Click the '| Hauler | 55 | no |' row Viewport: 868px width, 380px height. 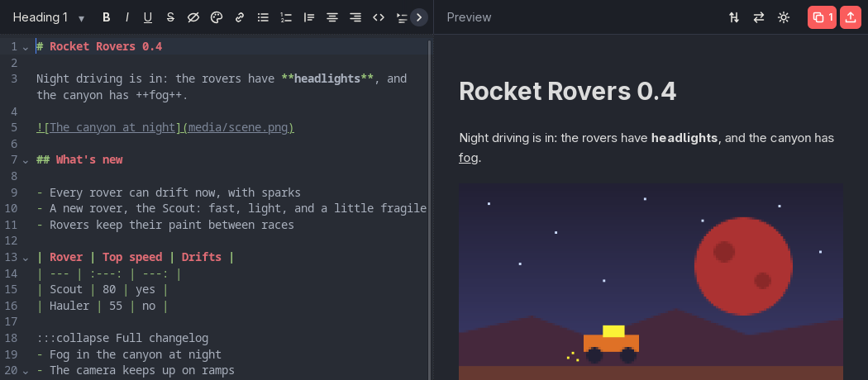coord(103,306)
